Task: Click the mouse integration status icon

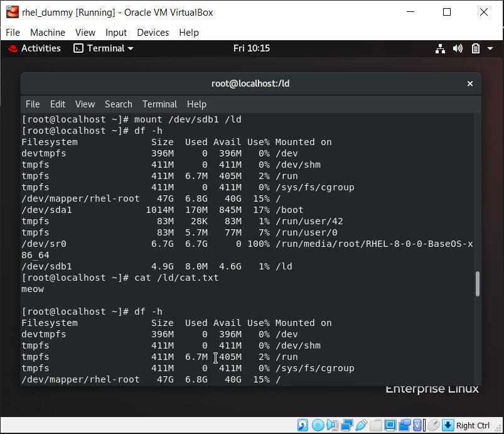Action: [x=433, y=425]
